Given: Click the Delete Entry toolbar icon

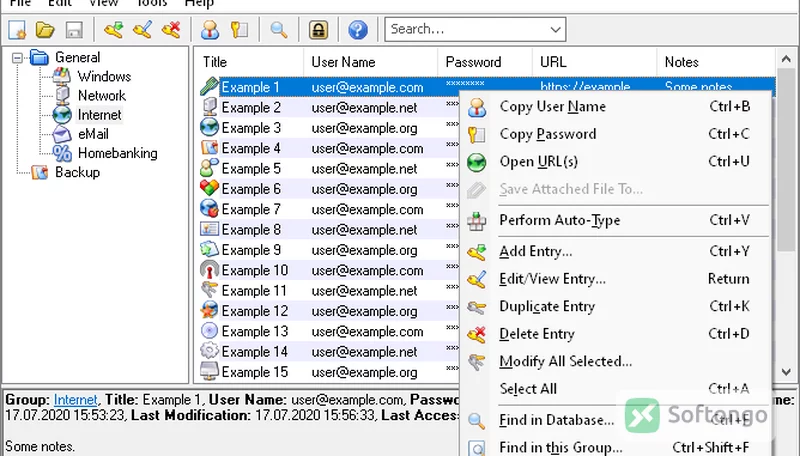Looking at the screenshot, I should [171, 30].
